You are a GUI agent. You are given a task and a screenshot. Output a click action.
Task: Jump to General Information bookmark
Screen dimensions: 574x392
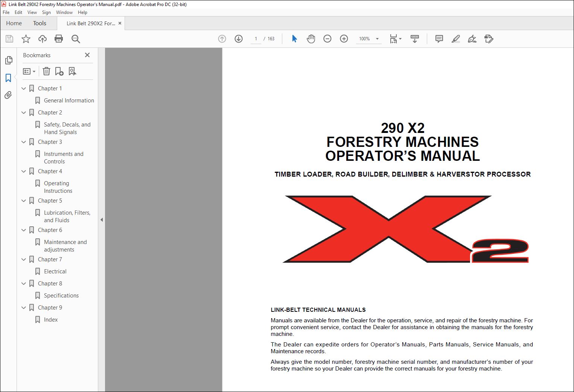coord(69,101)
